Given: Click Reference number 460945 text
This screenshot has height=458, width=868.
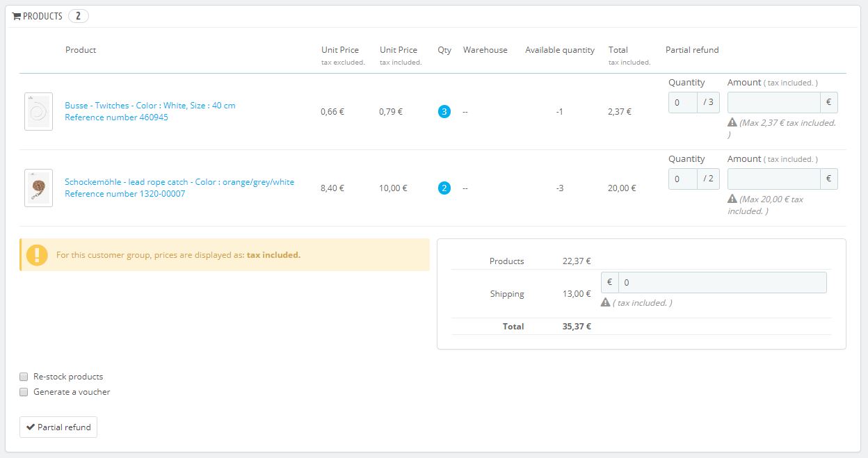Looking at the screenshot, I should [116, 117].
